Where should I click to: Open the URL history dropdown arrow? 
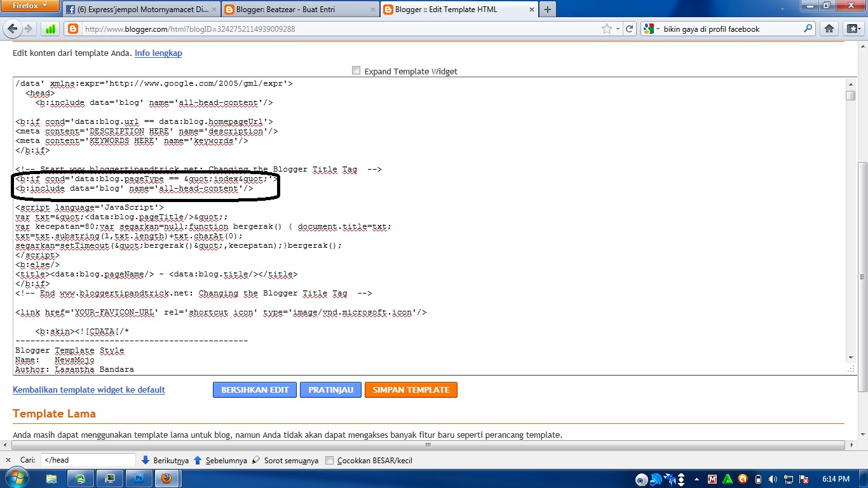618,29
